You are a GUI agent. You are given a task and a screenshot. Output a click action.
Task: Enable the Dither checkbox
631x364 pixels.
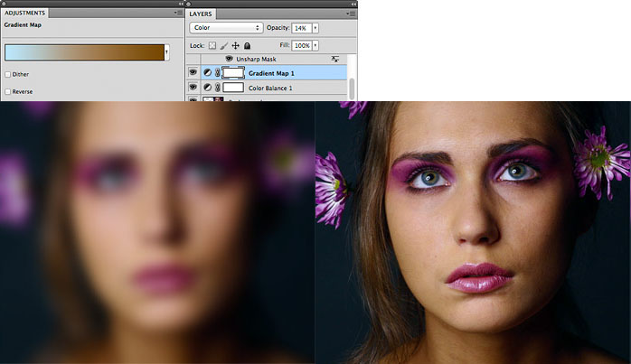click(8, 74)
